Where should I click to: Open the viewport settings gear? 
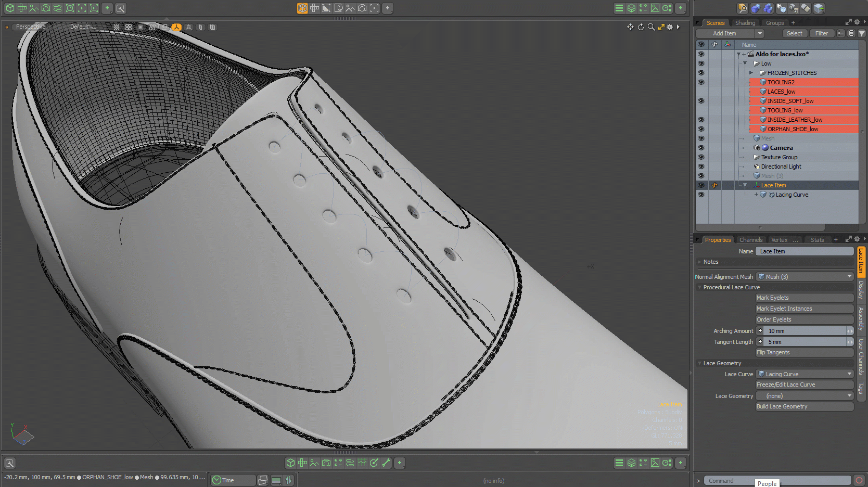pyautogui.click(x=670, y=27)
